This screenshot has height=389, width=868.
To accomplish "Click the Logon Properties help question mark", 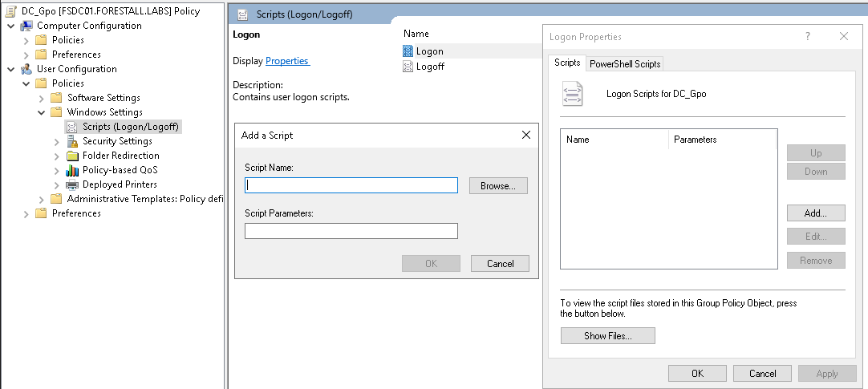I will click(807, 37).
